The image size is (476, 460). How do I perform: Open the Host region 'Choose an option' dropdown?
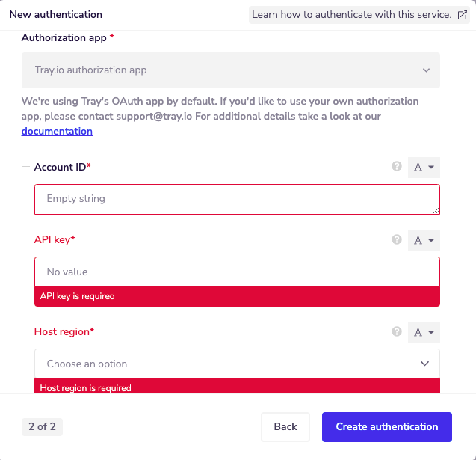[x=237, y=364]
